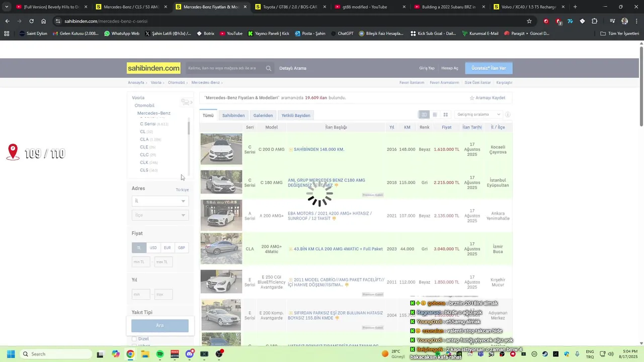Open the WhatsApp Web bookmark

122,34
